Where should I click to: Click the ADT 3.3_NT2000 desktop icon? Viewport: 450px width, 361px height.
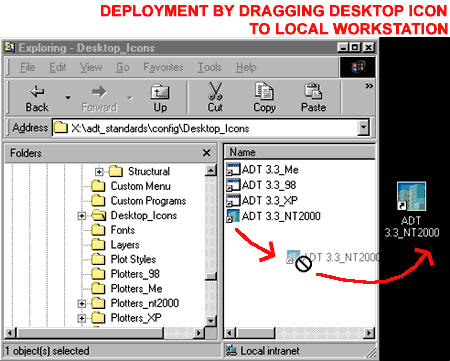412,209
